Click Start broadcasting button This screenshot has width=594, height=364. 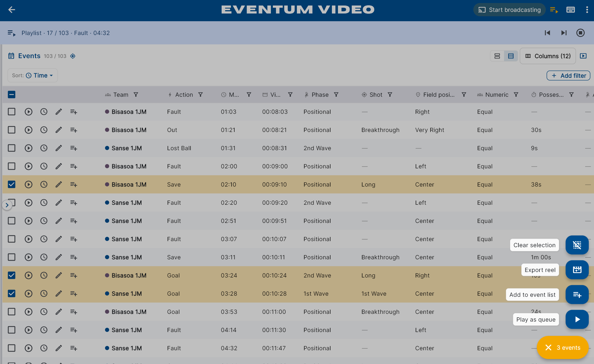509,10
